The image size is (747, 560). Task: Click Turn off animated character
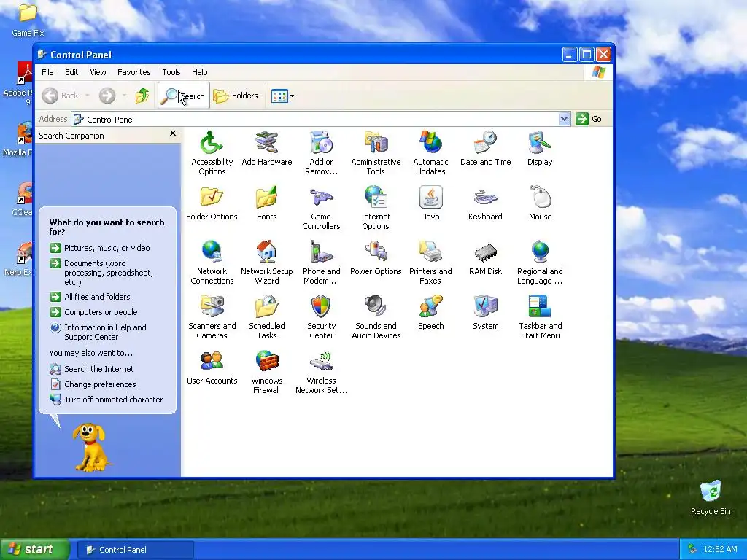[x=107, y=400]
